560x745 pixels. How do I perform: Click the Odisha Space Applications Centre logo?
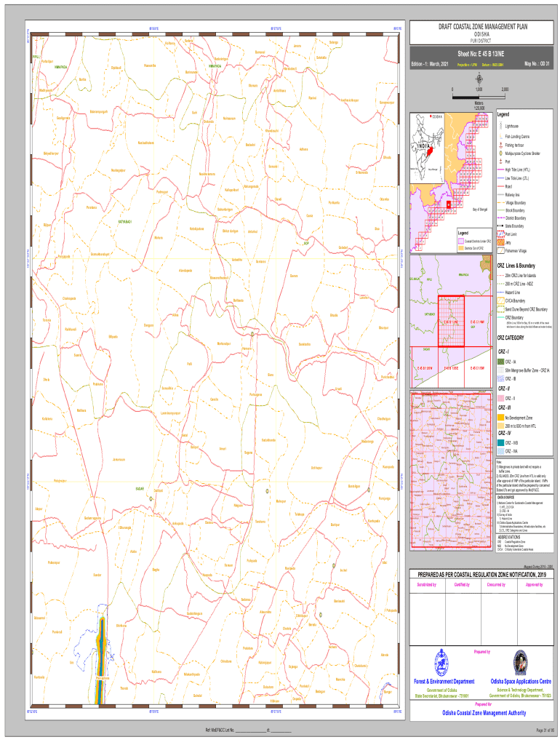pos(519,663)
